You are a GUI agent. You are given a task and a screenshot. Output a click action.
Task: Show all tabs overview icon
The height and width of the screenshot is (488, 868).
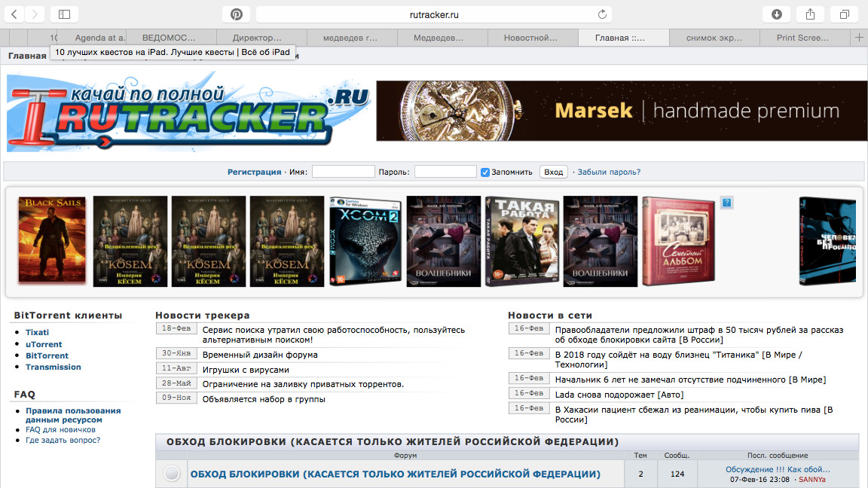(x=845, y=14)
